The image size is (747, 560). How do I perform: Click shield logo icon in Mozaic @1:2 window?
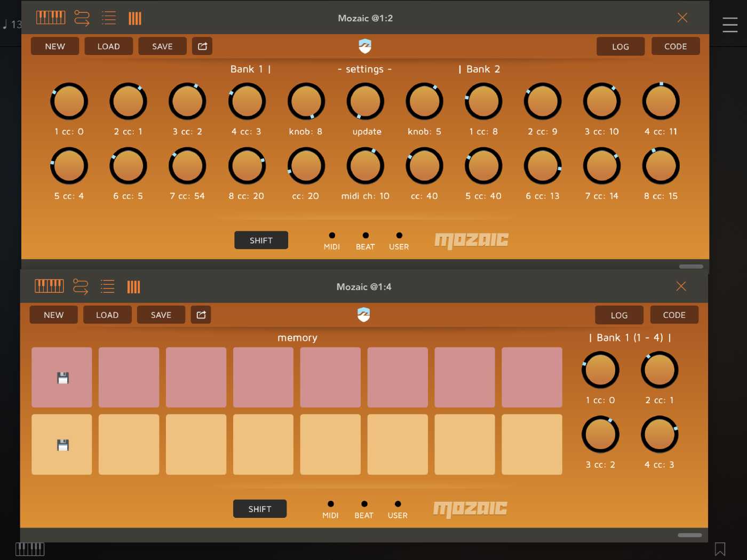coord(365,46)
